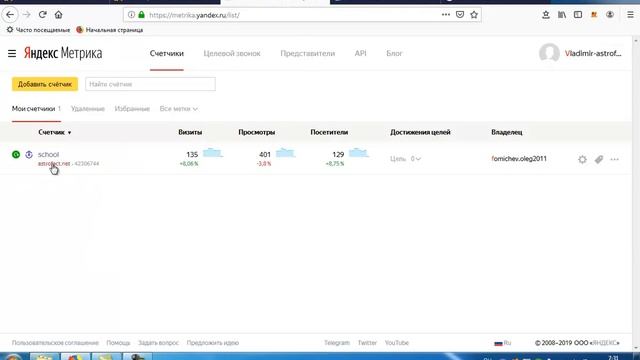Open the YouTube footer link
640x360 pixels.
tap(397, 343)
